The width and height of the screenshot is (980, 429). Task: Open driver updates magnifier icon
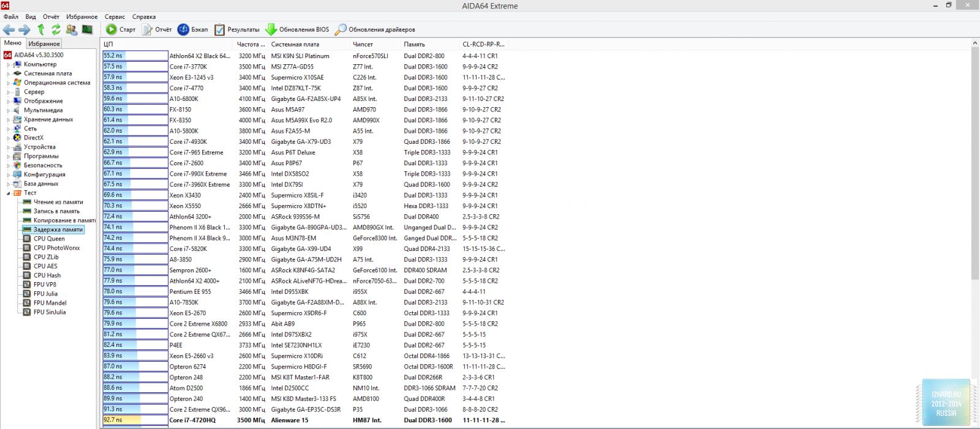[x=341, y=29]
